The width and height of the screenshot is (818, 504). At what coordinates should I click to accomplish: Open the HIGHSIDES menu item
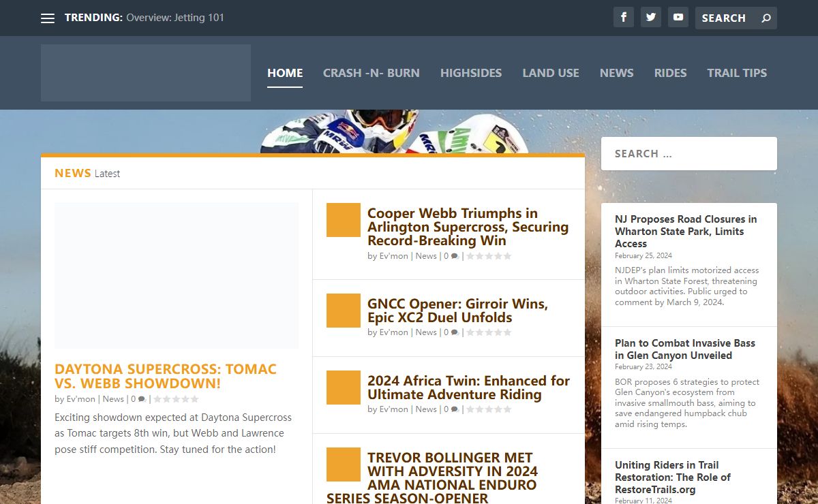(471, 73)
